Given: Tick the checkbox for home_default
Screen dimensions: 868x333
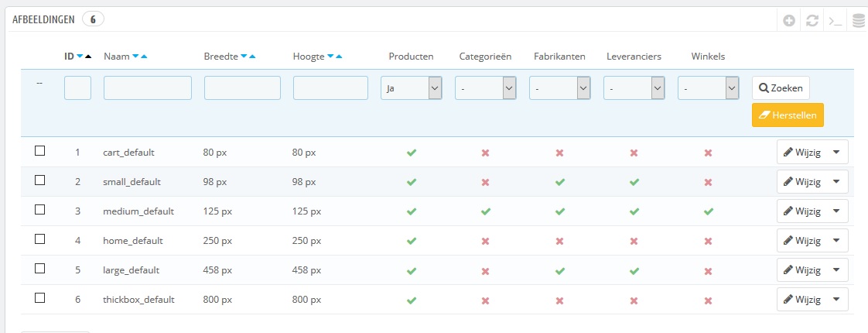Looking at the screenshot, I should click(x=39, y=239).
